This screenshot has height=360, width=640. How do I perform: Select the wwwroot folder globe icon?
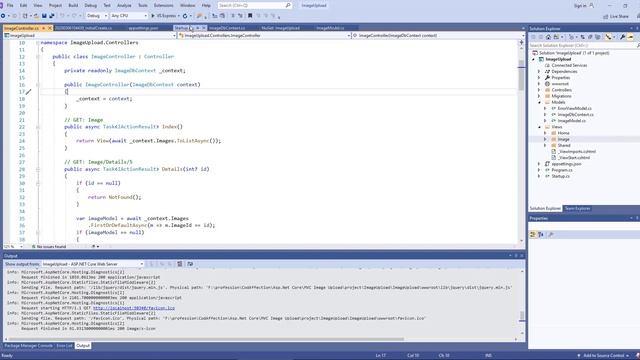point(547,84)
